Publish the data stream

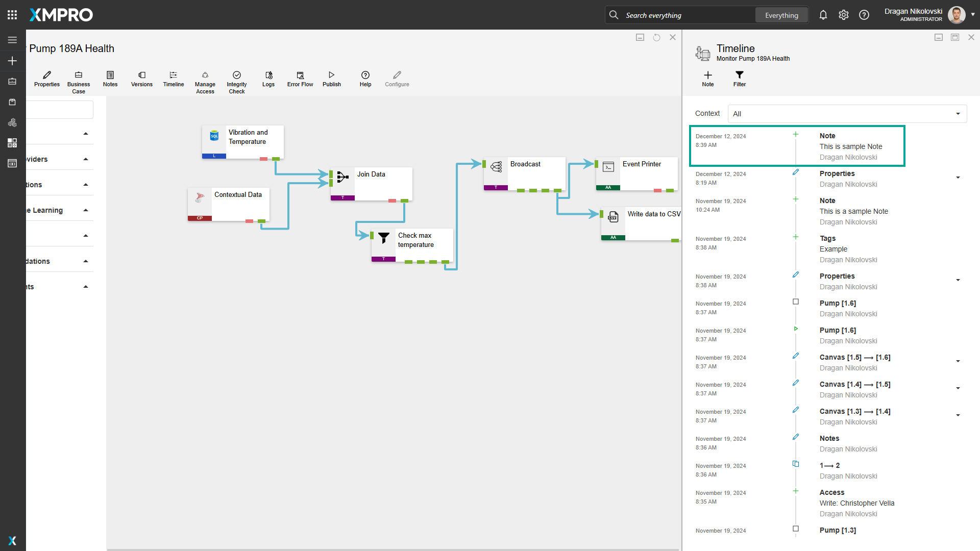point(331,79)
